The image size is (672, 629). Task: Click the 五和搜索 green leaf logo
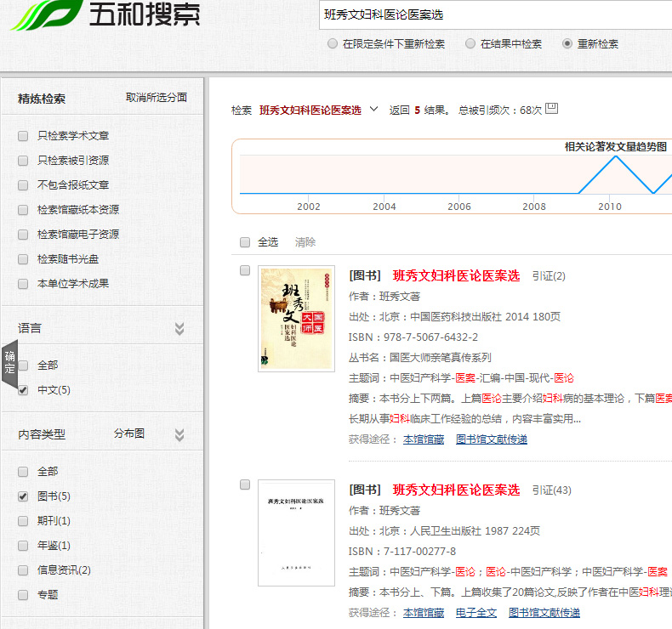tap(43, 14)
